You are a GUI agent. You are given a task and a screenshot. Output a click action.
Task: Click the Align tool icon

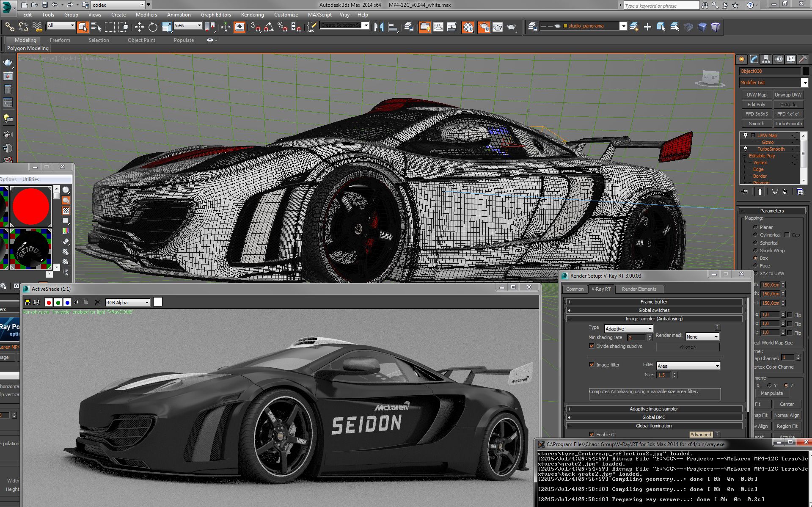click(x=393, y=27)
